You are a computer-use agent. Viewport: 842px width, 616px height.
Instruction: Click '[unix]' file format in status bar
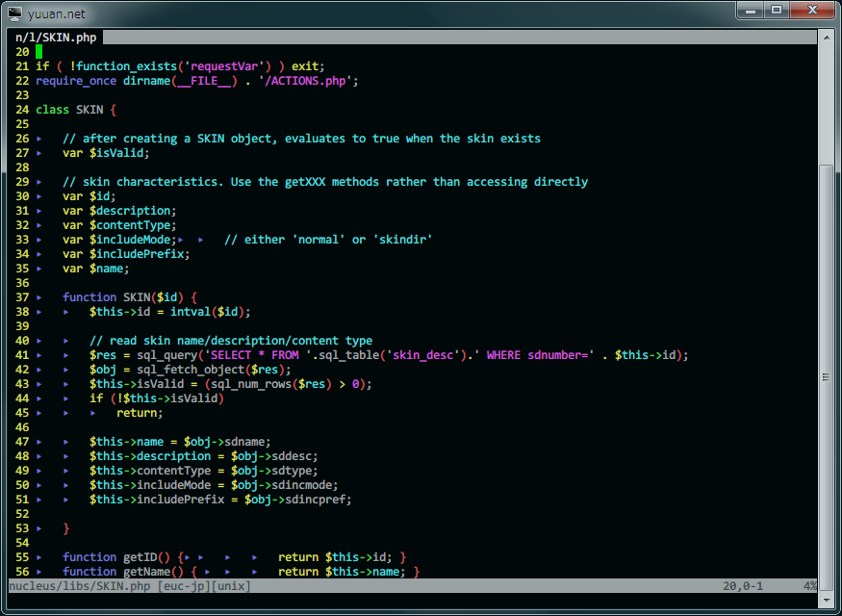coord(231,586)
